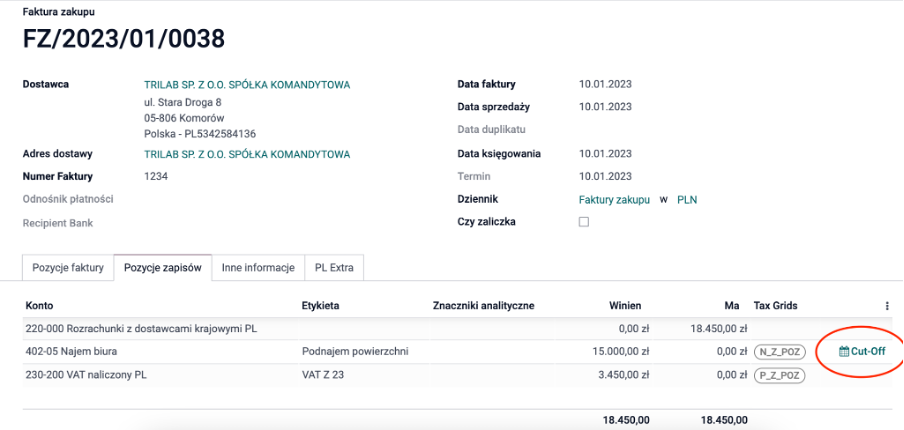
Task: Open the TRILAB delivery address link
Action: pos(247,154)
